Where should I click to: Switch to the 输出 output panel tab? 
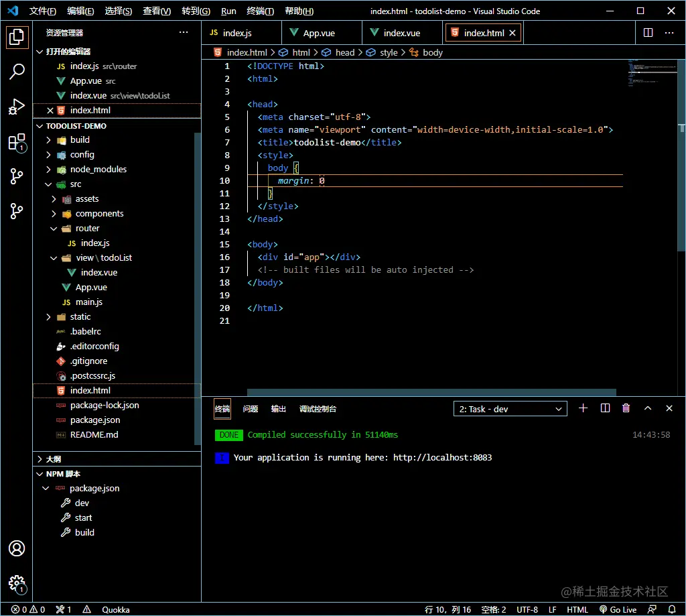pyautogui.click(x=278, y=409)
